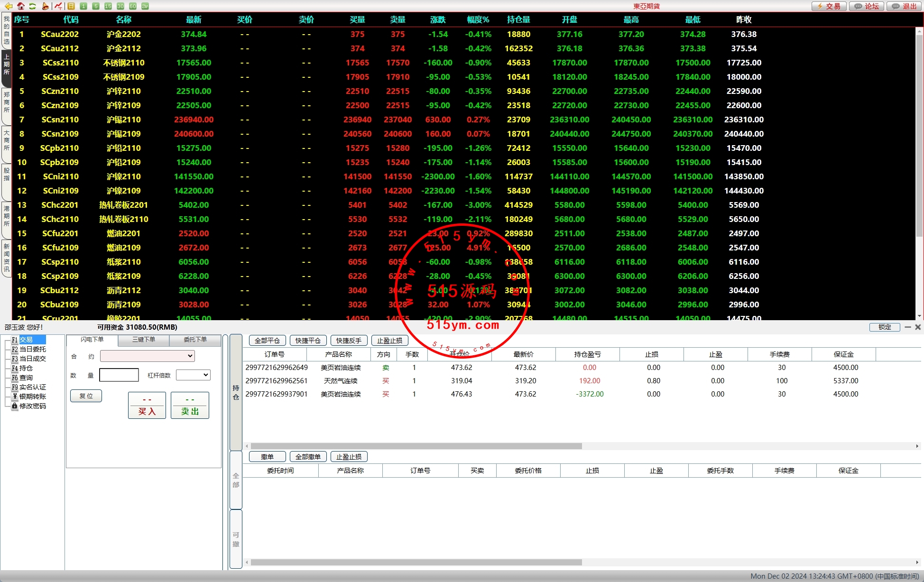Click the 买入 buy button
Image resolution: width=924 pixels, height=582 pixels.
(x=147, y=406)
